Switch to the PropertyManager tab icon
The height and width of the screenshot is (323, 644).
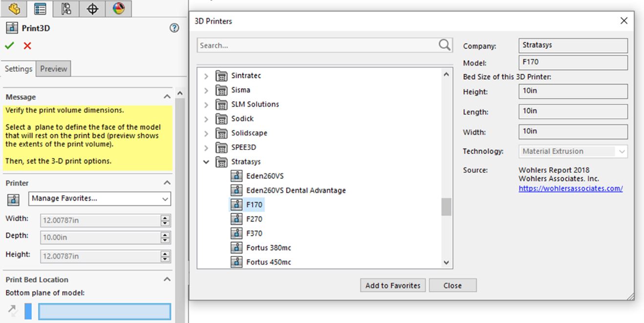click(40, 9)
